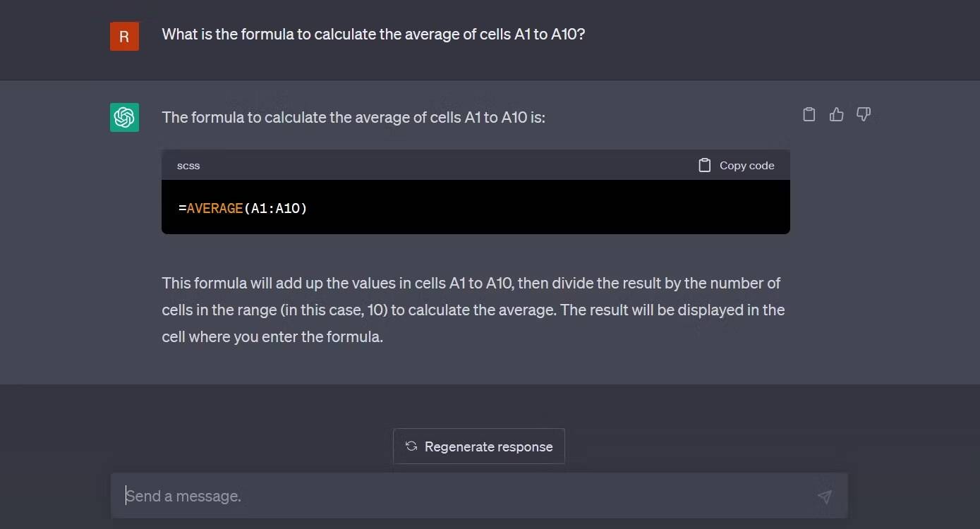Click the "Regenerate response" button text
Viewport: 980px width, 529px height.
[x=488, y=447]
